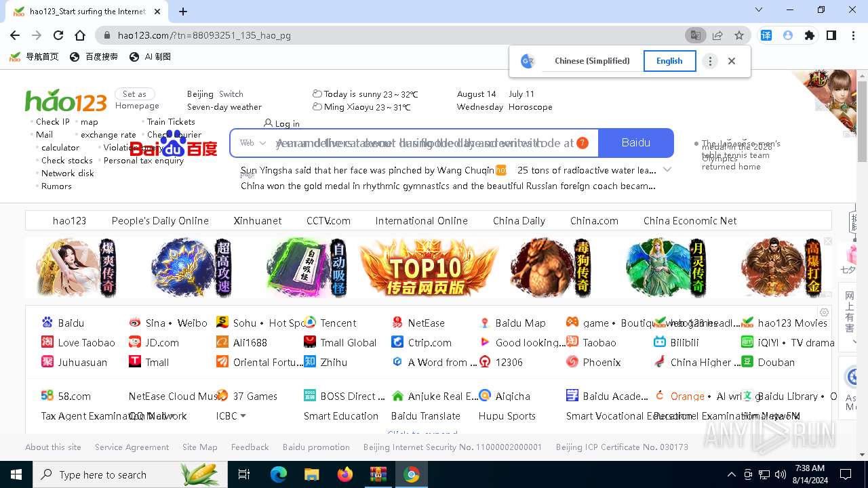
Task: Open bookmark 百度搜索 in bookmarks bar
Action: tap(94, 57)
